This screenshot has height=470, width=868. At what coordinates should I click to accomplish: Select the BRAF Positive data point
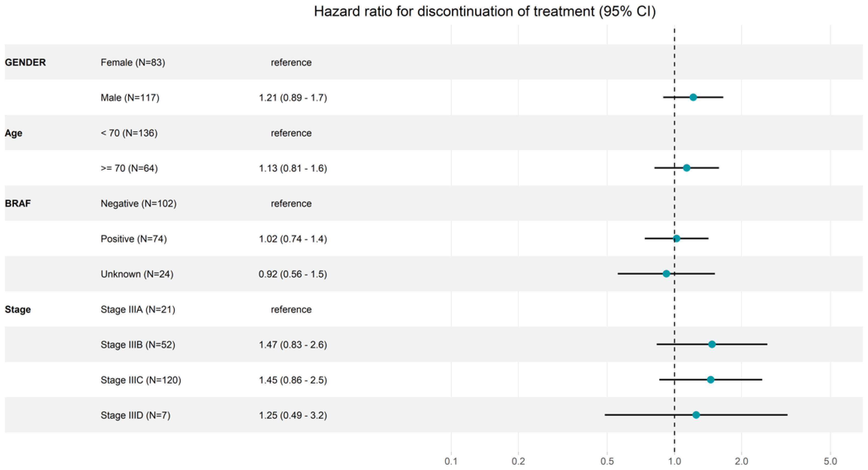point(676,238)
